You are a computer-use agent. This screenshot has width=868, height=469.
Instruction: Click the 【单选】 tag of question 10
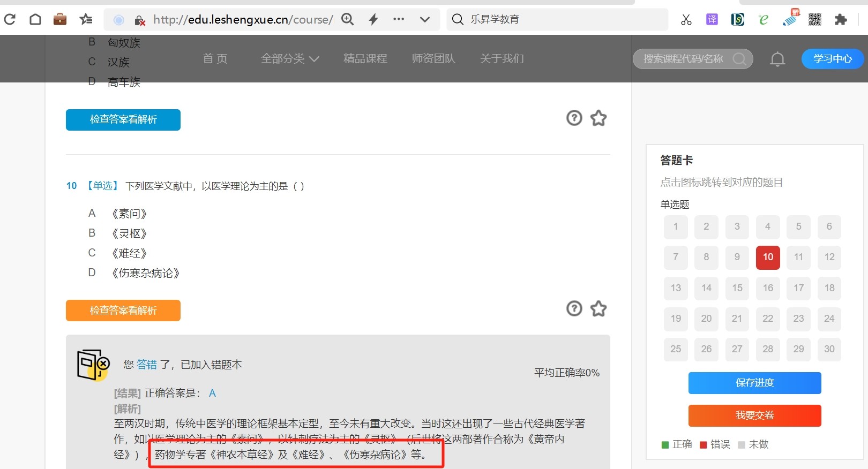coord(102,186)
